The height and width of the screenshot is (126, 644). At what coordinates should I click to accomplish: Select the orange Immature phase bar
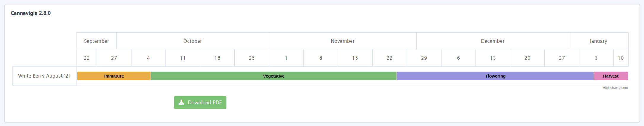(114, 76)
